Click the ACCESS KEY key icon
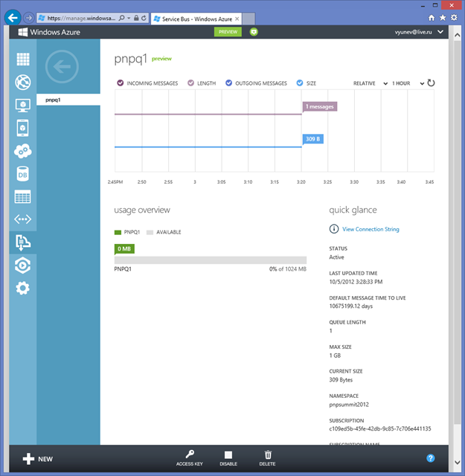Viewport: 465px width, 476px height. click(x=190, y=458)
